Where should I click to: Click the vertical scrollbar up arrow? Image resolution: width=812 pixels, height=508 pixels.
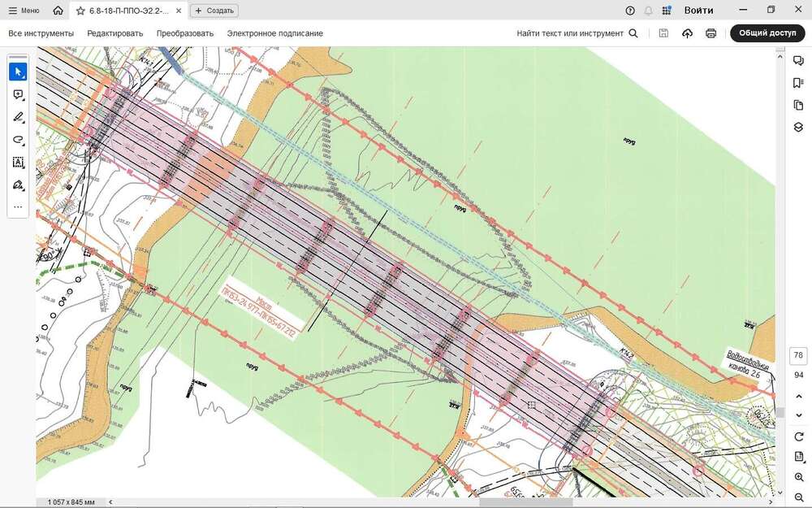click(x=780, y=56)
